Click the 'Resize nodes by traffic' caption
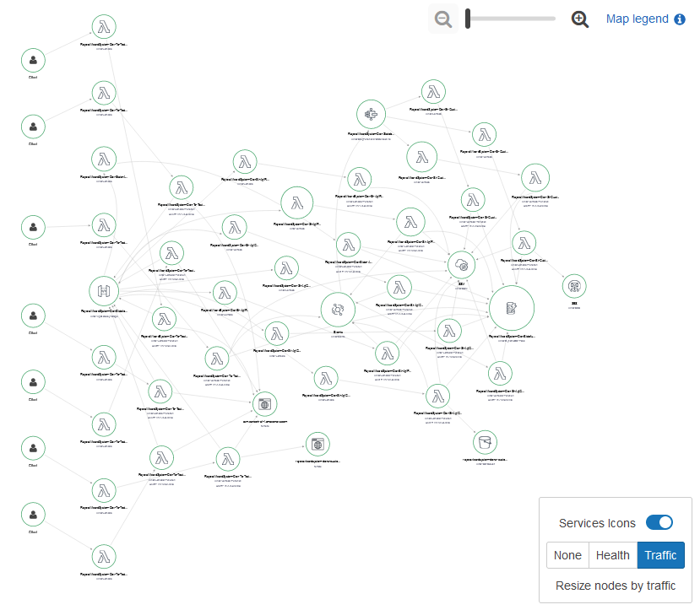The width and height of the screenshot is (700, 610). [616, 586]
